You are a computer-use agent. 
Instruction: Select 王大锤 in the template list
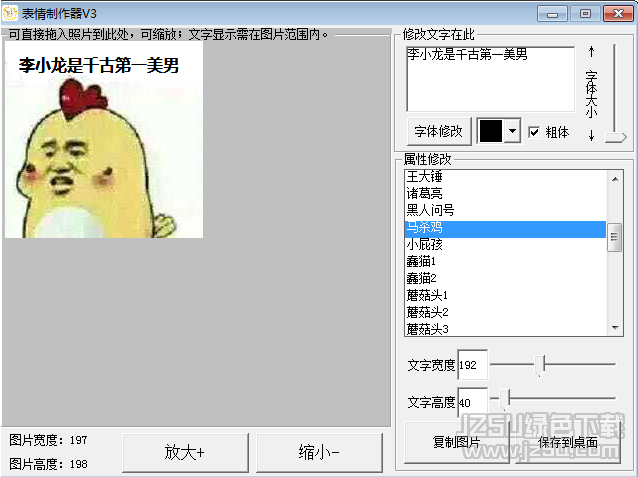pyautogui.click(x=505, y=177)
